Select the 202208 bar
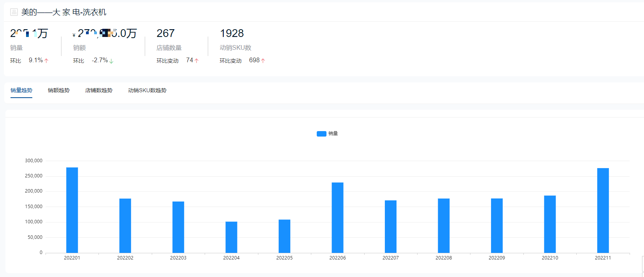644x277 pixels. coord(444,226)
